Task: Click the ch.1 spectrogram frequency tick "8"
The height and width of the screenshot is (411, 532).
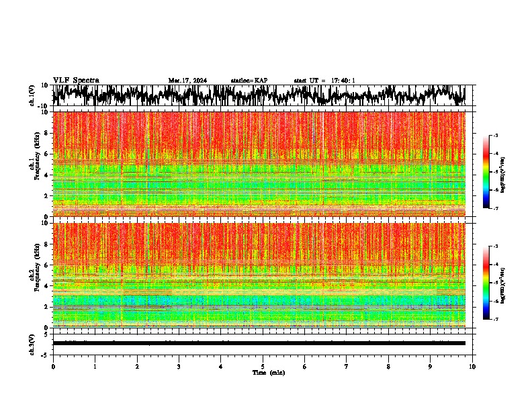Action: pyautogui.click(x=46, y=133)
